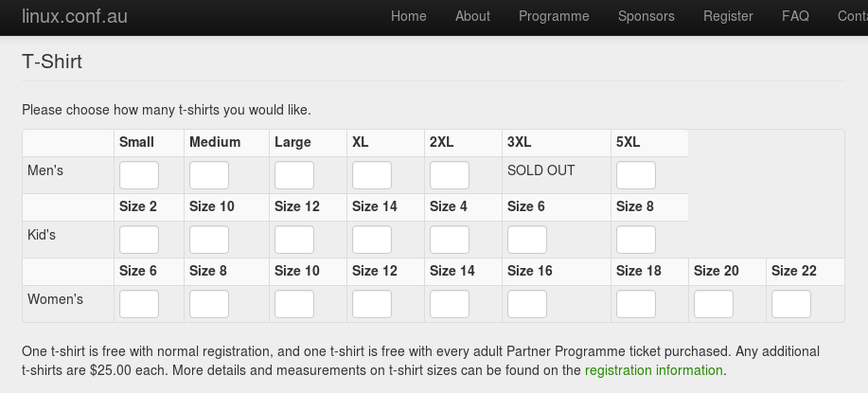Follow the registration information link

(653, 370)
